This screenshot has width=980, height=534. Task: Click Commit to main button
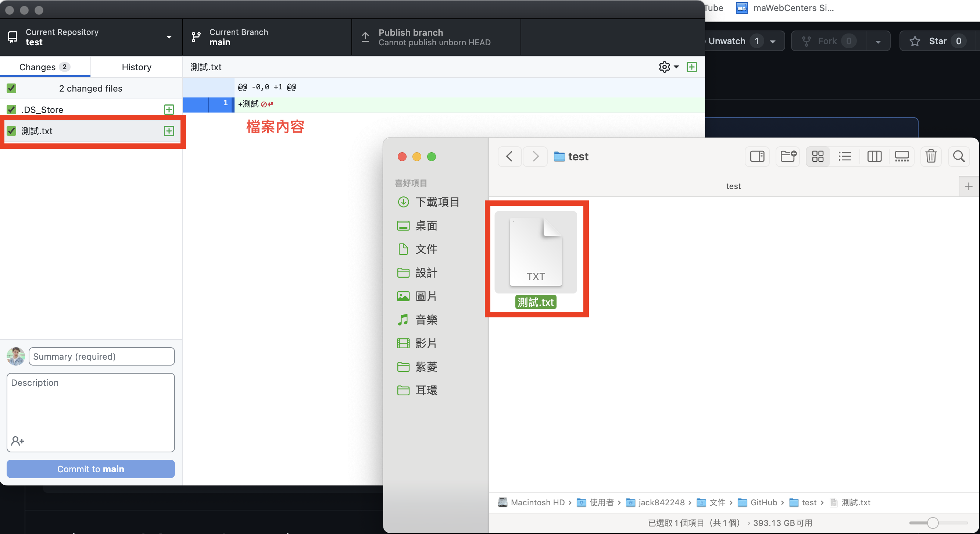(90, 469)
